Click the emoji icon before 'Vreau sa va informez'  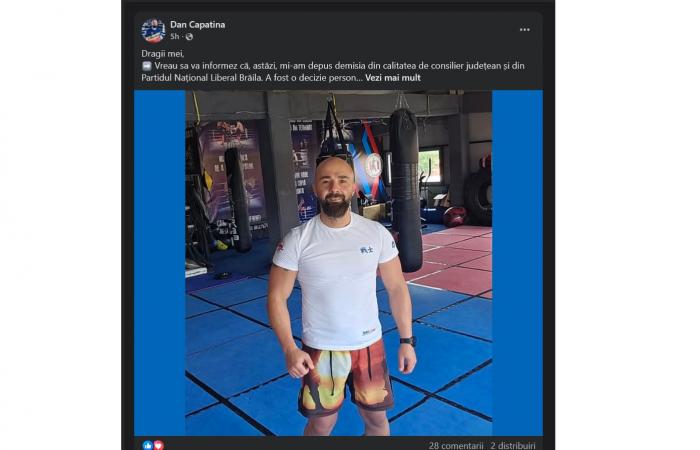(x=147, y=66)
